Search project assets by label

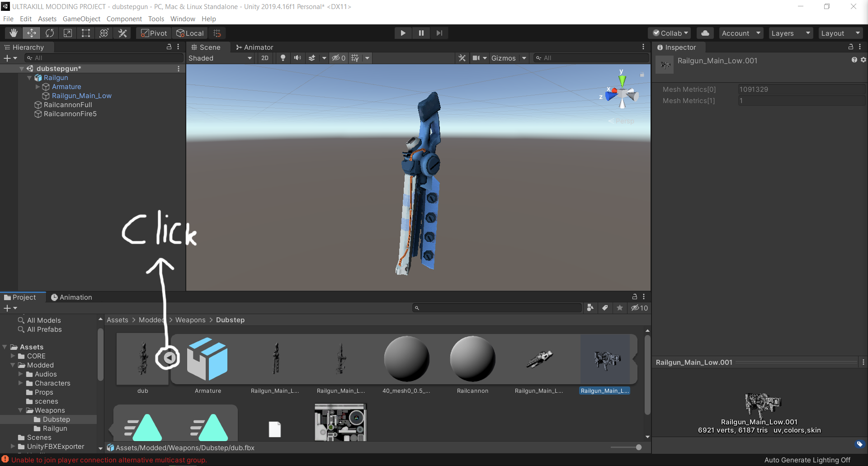(605, 308)
